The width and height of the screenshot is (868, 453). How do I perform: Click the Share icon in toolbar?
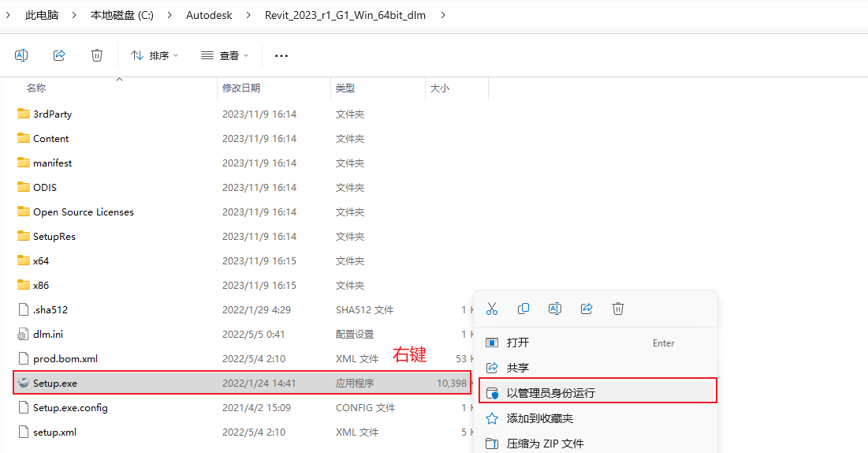pos(59,55)
